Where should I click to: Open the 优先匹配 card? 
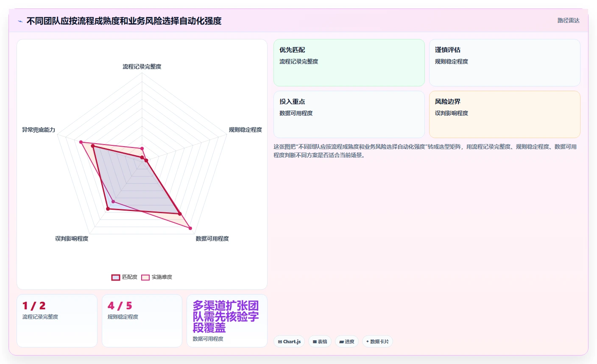(349, 63)
